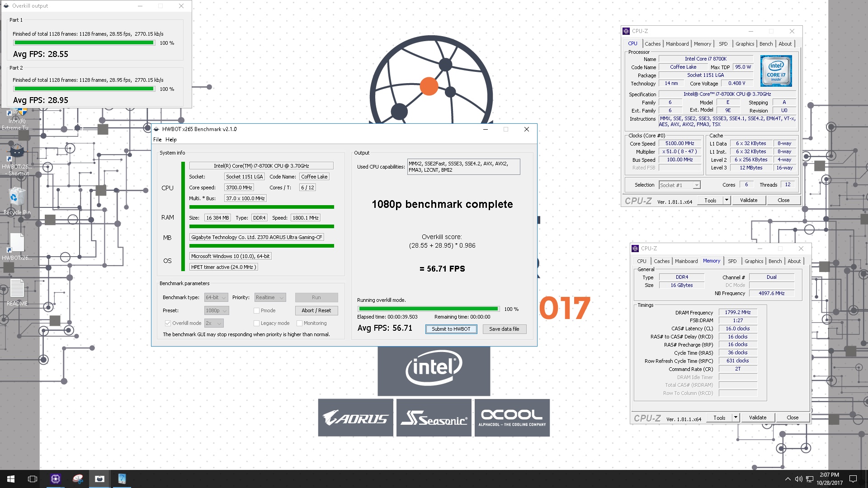This screenshot has height=488, width=868.
Task: Click the HPET timer active field
Action: pyautogui.click(x=224, y=267)
